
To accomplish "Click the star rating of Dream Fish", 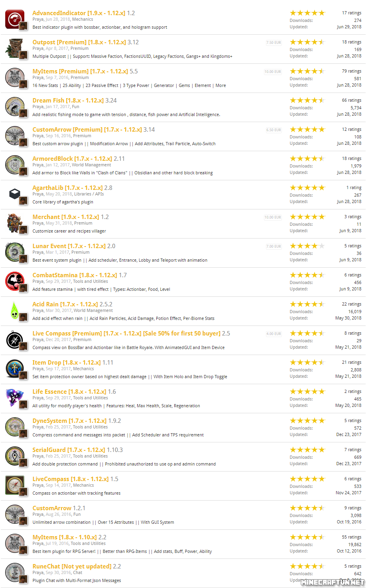I will pyautogui.click(x=307, y=100).
